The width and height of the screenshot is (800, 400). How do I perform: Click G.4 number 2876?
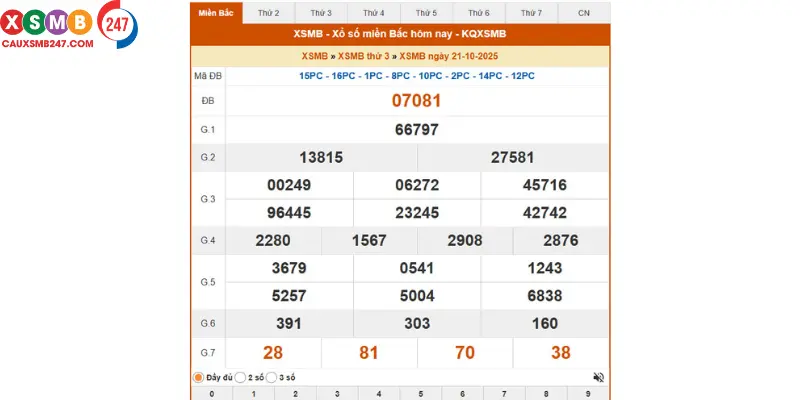561,240
